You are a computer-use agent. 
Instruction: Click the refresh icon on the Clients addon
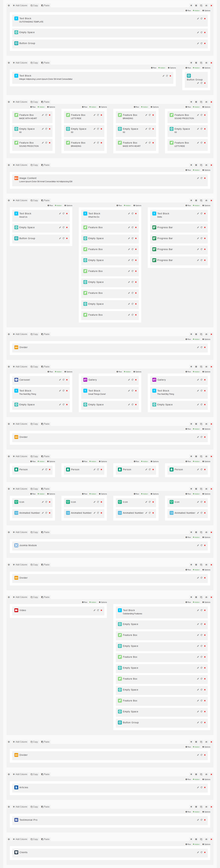click(x=201, y=852)
